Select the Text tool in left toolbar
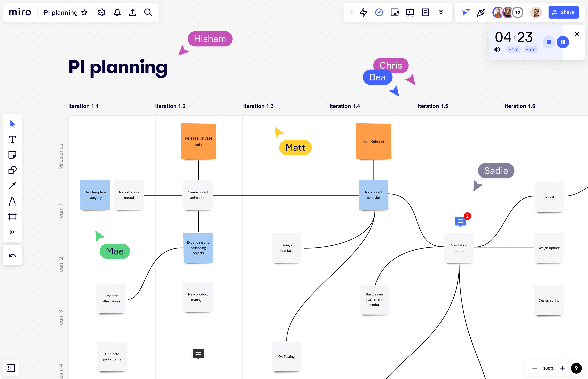The image size is (588, 379). 12,139
